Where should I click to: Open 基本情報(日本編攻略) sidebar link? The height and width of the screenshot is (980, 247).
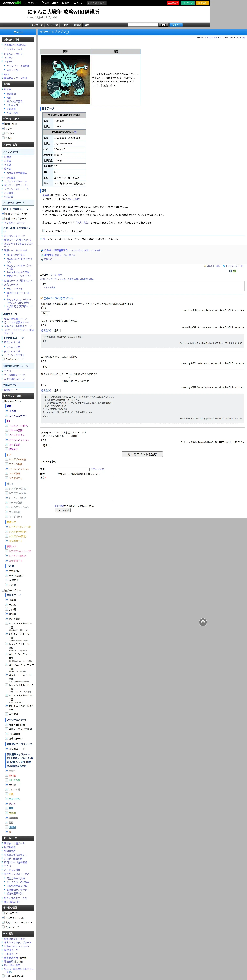(x=15, y=45)
